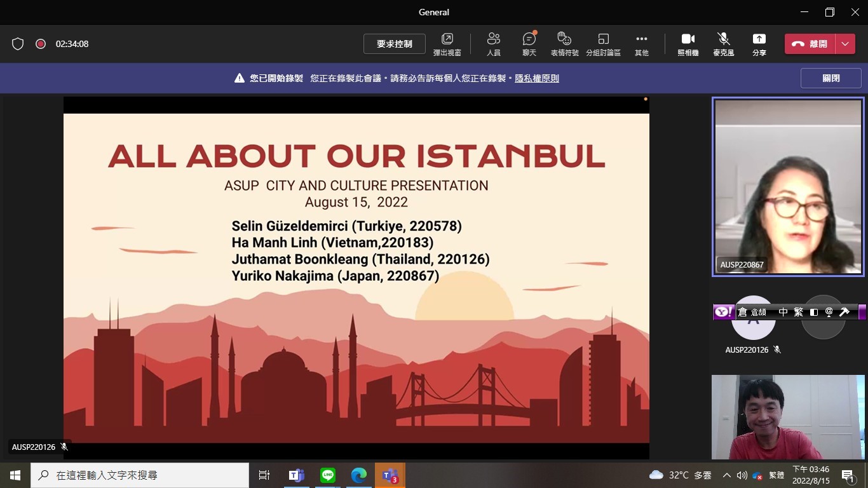Click the warning triangle icon in the recording banner
This screenshot has width=868, height=488.
(240, 78)
